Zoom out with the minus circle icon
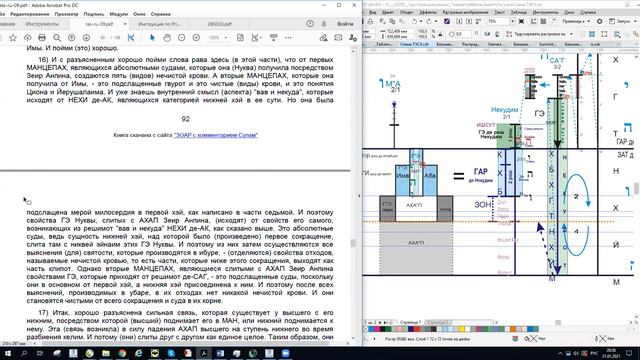The image size is (640, 360). tap(182, 38)
